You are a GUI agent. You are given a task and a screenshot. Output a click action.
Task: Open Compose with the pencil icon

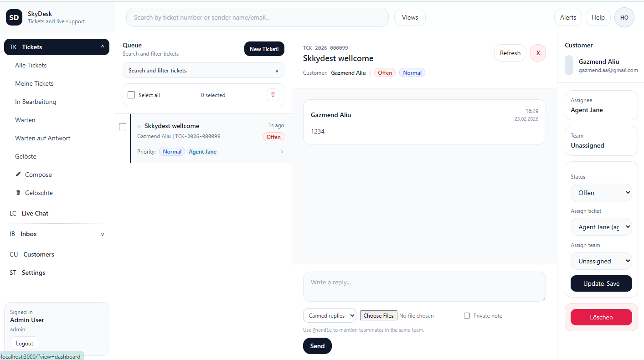[18, 175]
